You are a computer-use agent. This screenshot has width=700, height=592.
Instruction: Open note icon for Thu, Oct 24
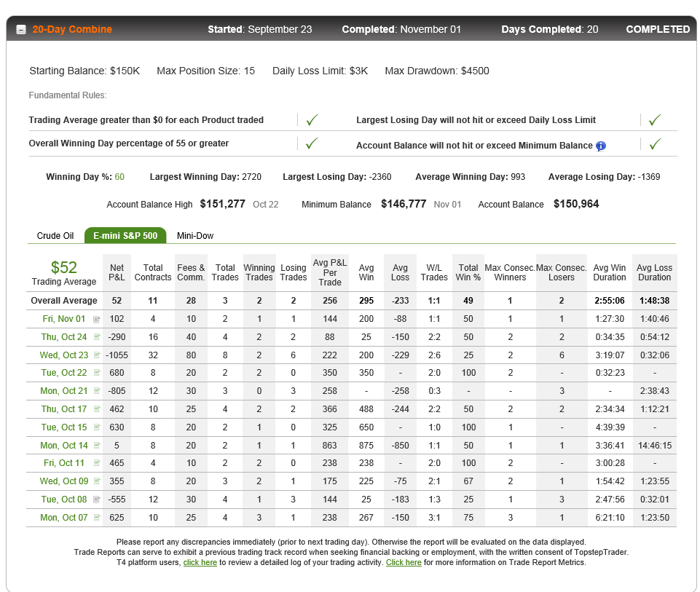coord(96,337)
